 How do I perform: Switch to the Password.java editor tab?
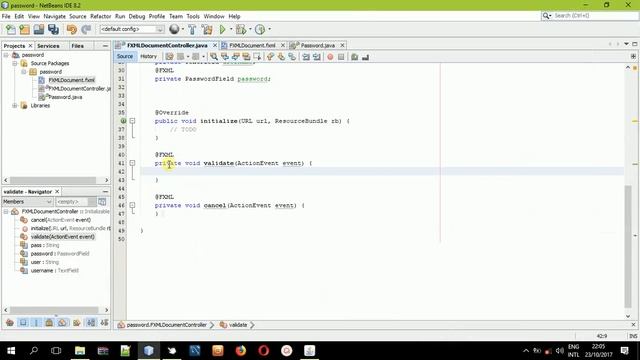317,45
